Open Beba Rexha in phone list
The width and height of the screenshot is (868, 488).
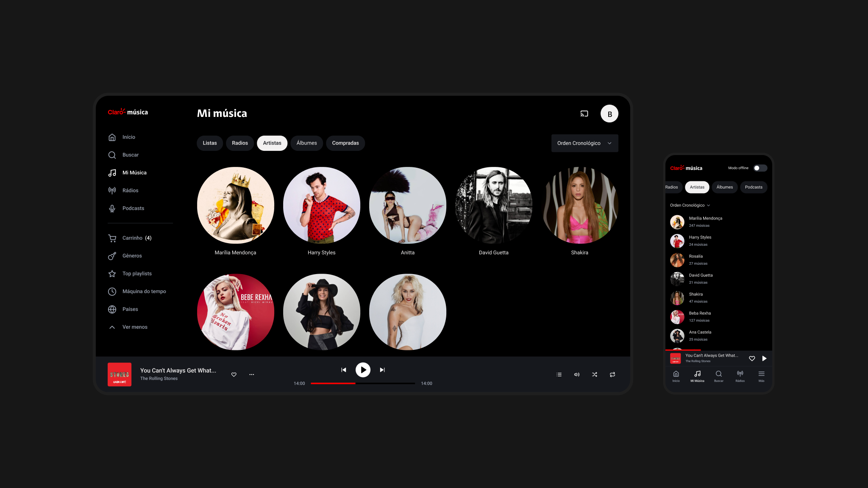point(719,317)
